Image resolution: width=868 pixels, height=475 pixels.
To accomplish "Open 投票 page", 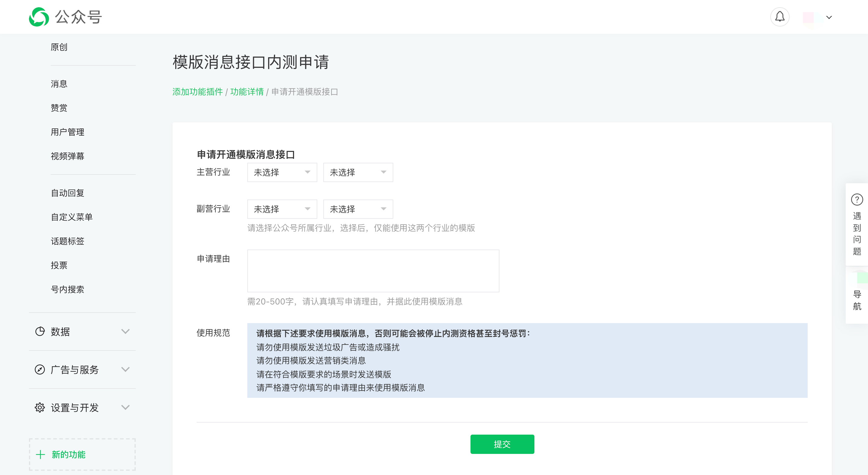I will click(59, 266).
